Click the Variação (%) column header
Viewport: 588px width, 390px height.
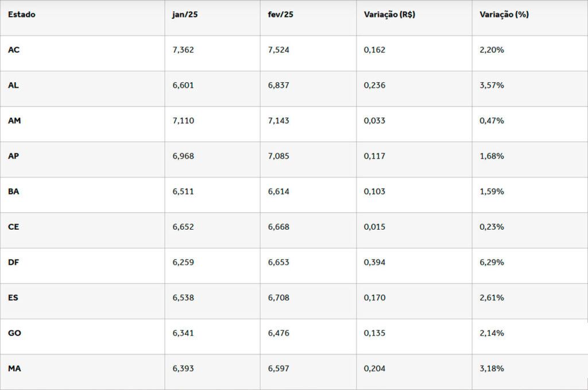(504, 15)
